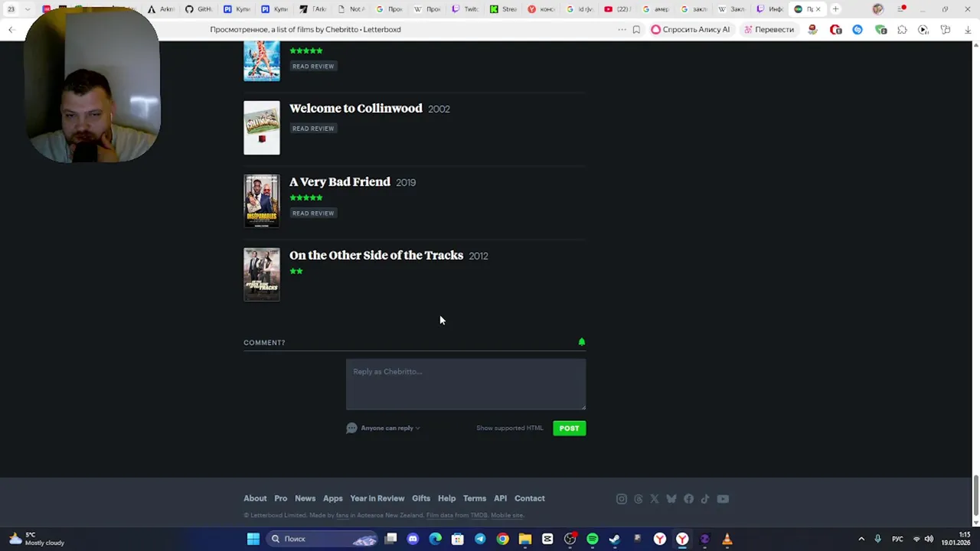Click Спросить Алису AI button
The height and width of the screenshot is (551, 980).
pyautogui.click(x=691, y=30)
